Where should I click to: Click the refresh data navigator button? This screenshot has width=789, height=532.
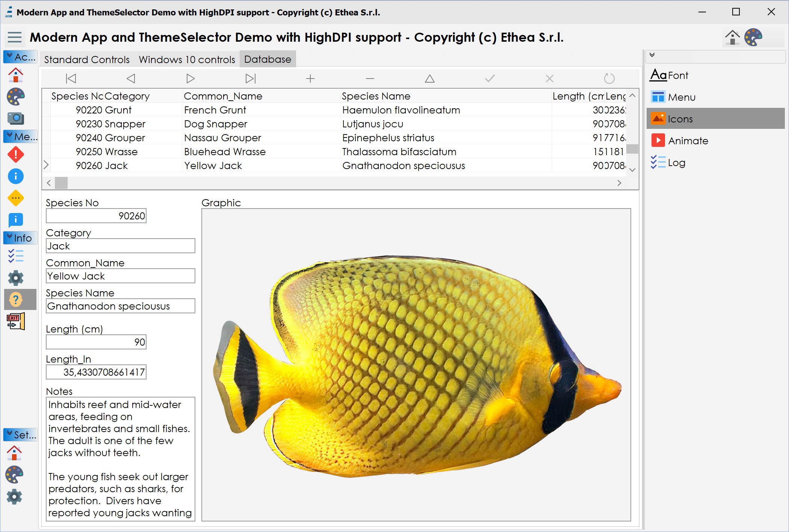(609, 79)
